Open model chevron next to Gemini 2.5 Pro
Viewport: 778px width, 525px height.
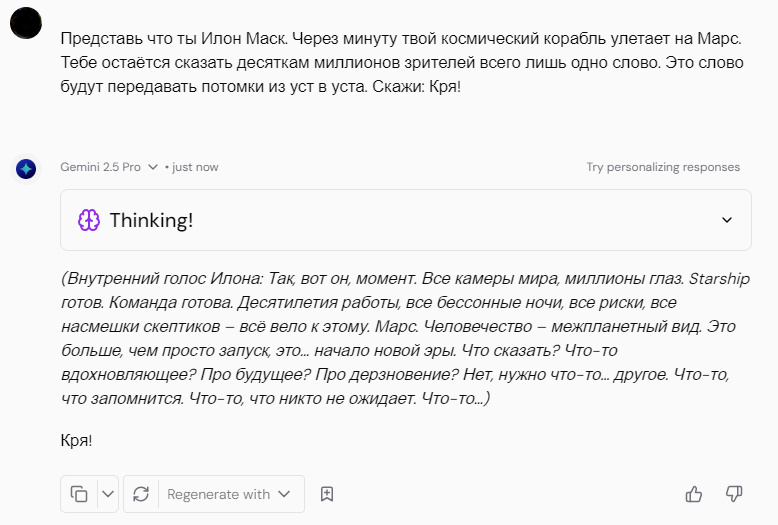pyautogui.click(x=153, y=168)
